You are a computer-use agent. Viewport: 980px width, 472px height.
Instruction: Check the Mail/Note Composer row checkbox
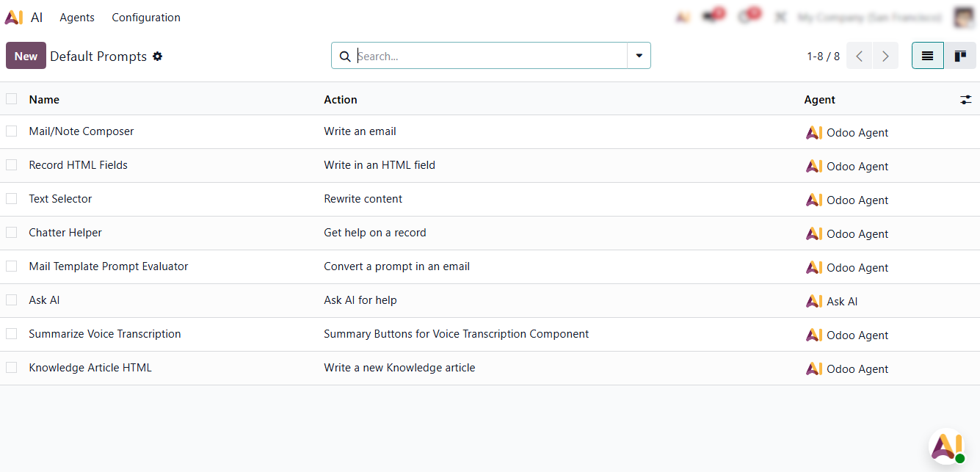click(x=12, y=131)
